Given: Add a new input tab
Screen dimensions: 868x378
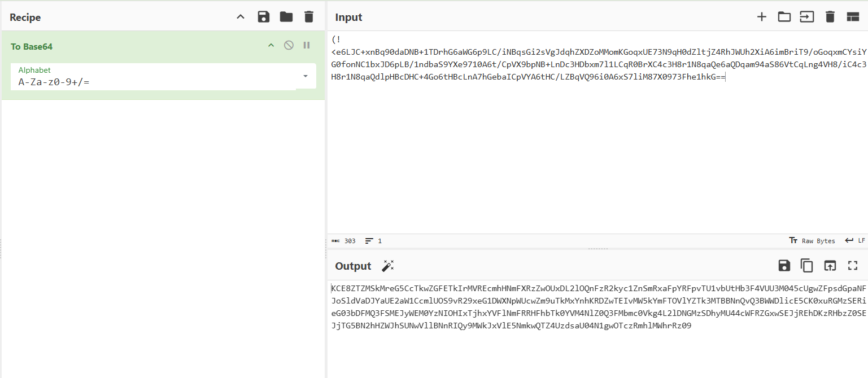Looking at the screenshot, I should (762, 17).
